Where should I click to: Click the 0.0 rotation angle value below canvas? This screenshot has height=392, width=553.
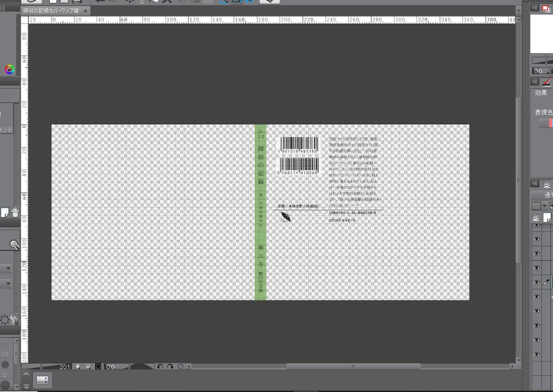(x=110, y=367)
